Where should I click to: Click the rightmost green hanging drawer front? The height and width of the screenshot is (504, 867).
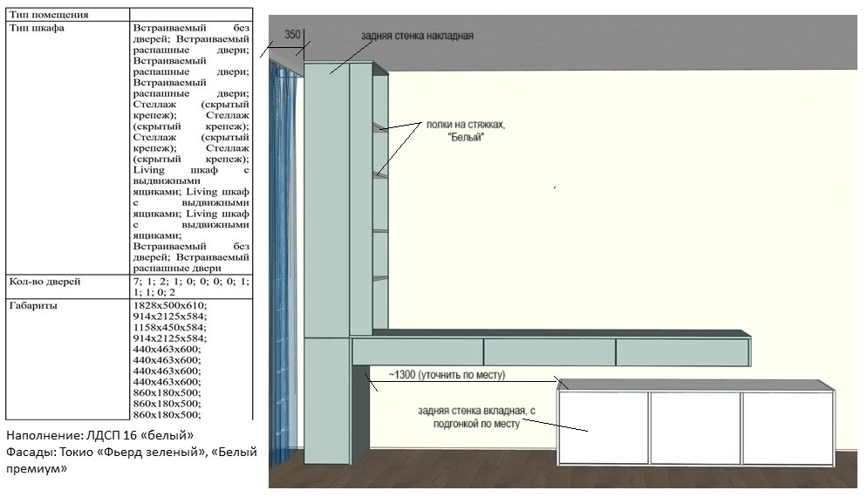pos(682,352)
